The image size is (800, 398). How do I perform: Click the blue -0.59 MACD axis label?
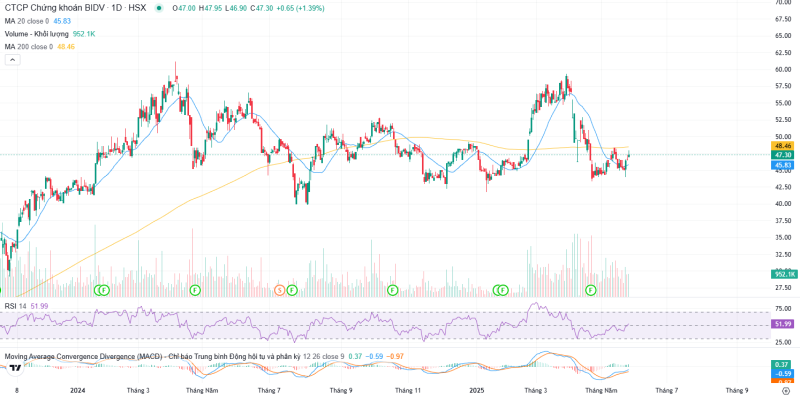[x=783, y=373]
